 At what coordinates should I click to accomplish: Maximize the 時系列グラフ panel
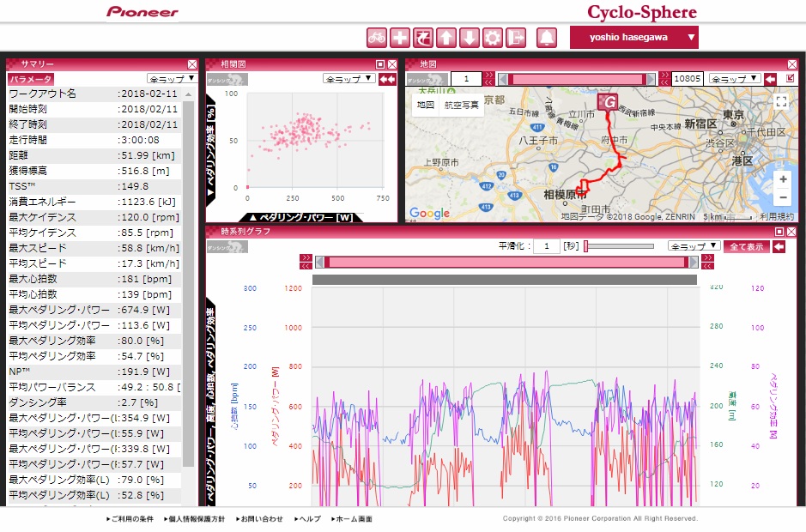coord(779,232)
